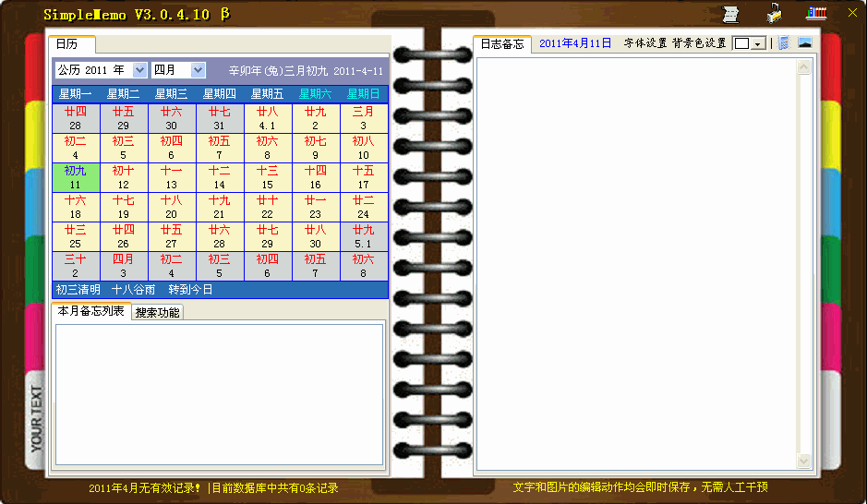Click inside the diary memo text area
Screen dimensions: 867x504
click(637, 264)
